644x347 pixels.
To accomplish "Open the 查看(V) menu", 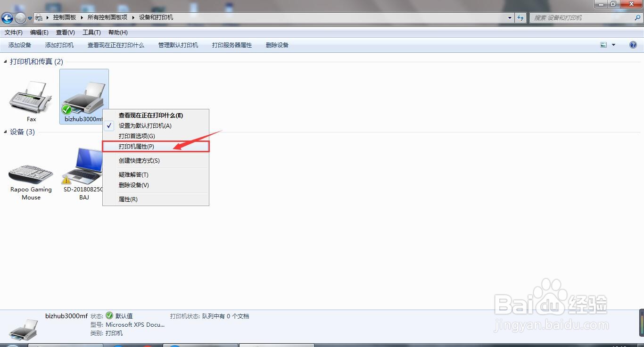I will click(66, 33).
